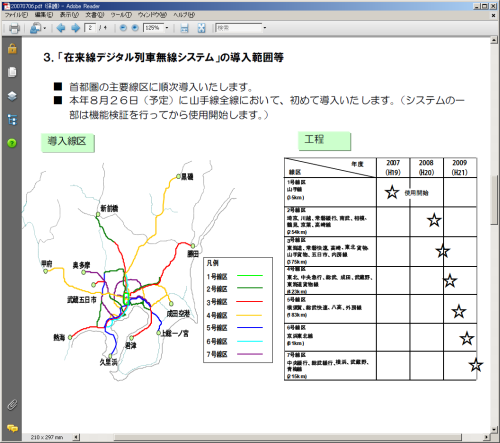Screen dimensions: 500x443
Task: Click the 210 x 297 mm page size
Action: point(47,437)
